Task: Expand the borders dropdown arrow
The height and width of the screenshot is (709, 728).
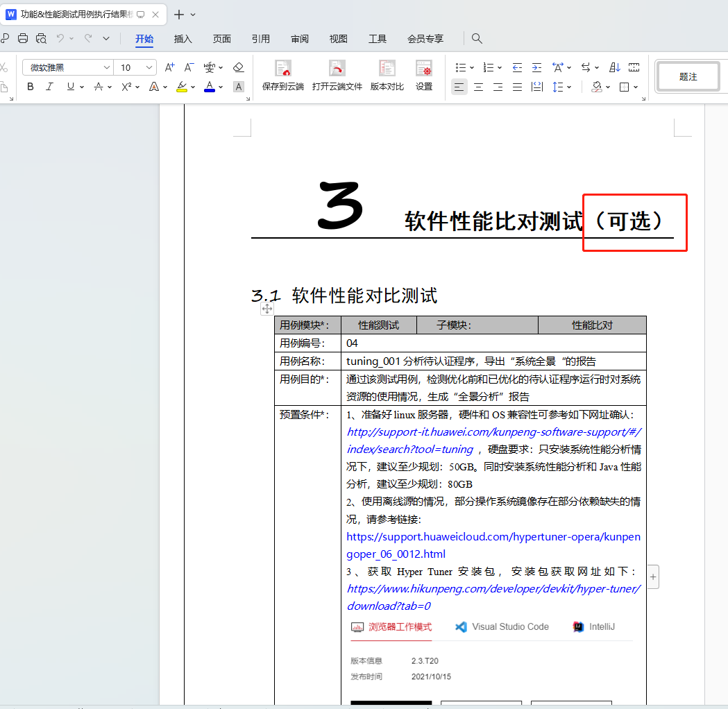Action: point(636,87)
